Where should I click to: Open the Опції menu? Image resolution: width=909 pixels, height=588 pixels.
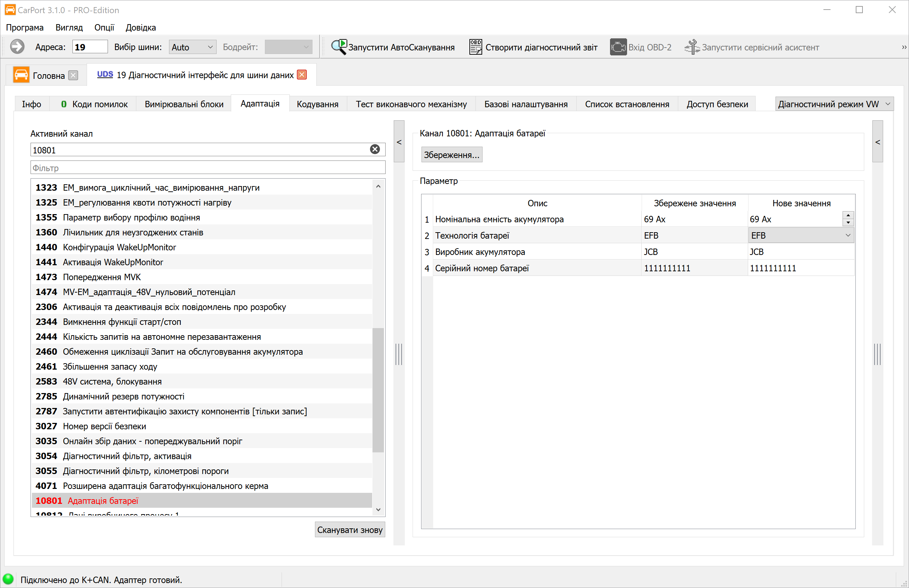click(104, 27)
